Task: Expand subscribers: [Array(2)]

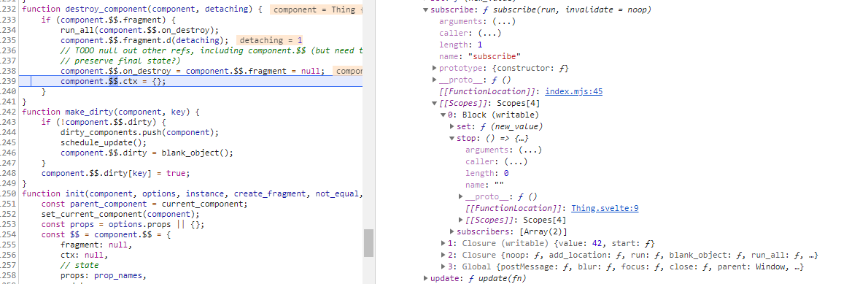Action: (x=452, y=231)
